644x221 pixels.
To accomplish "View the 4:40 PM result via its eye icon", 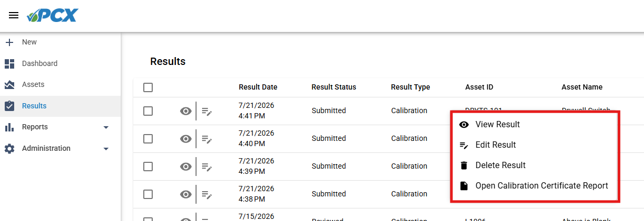I will pyautogui.click(x=185, y=139).
